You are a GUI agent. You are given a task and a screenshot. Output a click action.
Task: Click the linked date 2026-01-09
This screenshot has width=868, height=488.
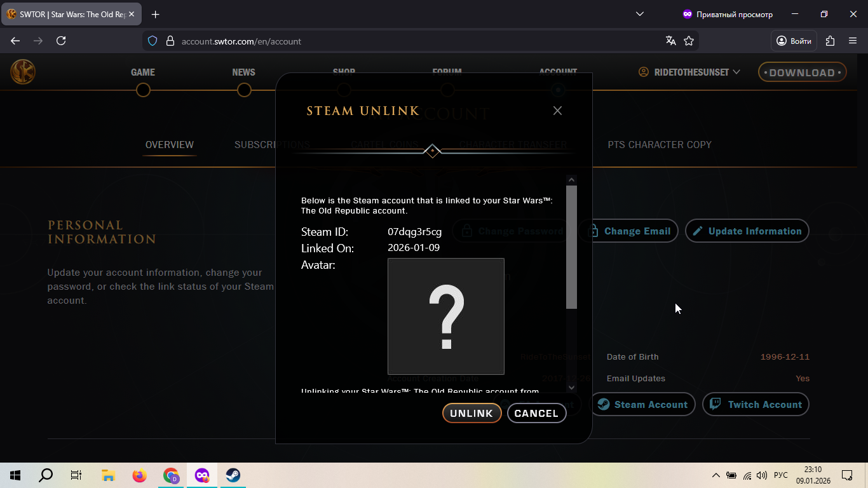[414, 248]
